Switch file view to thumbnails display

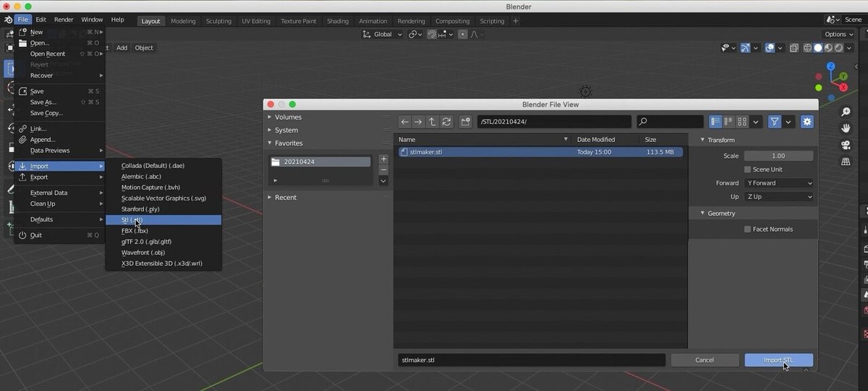click(742, 122)
